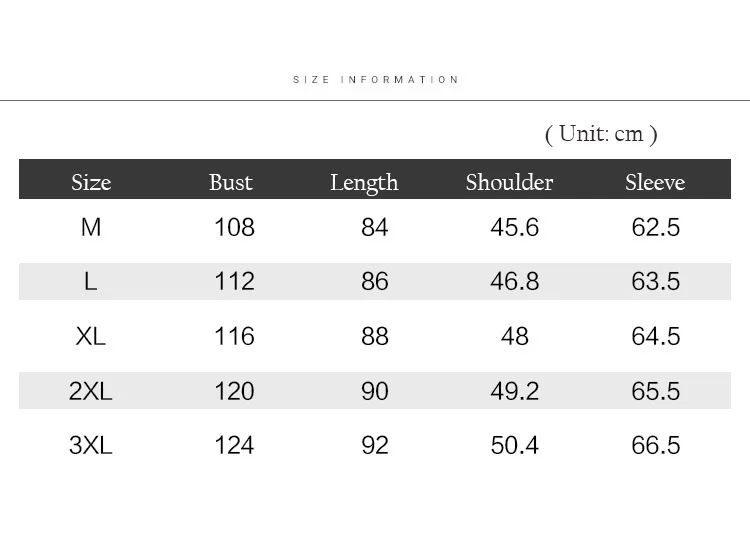750x541 pixels.
Task: Click the SIZE INFORMATION heading
Action: point(376,79)
